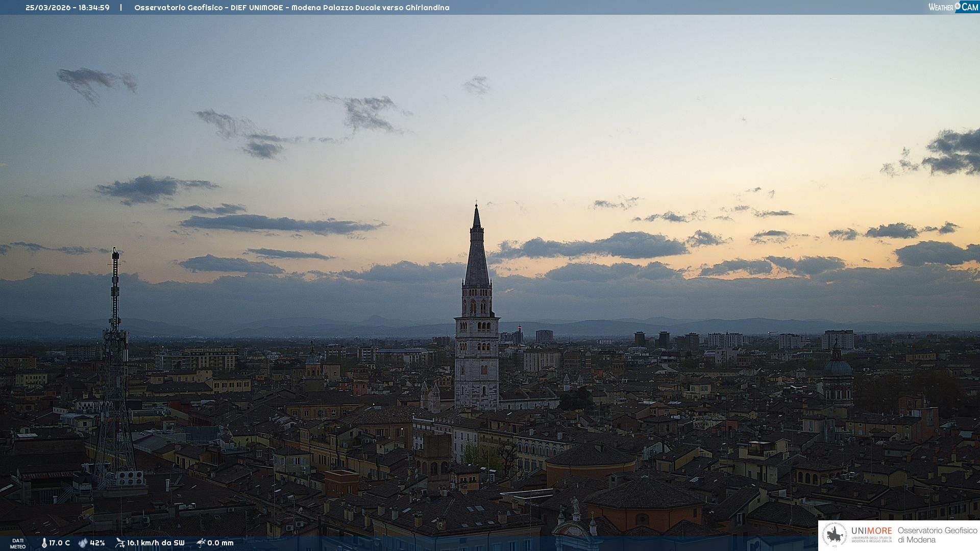Click the 25/03/2026 date stamp
Image resolution: width=980 pixels, height=551 pixels.
click(x=48, y=8)
